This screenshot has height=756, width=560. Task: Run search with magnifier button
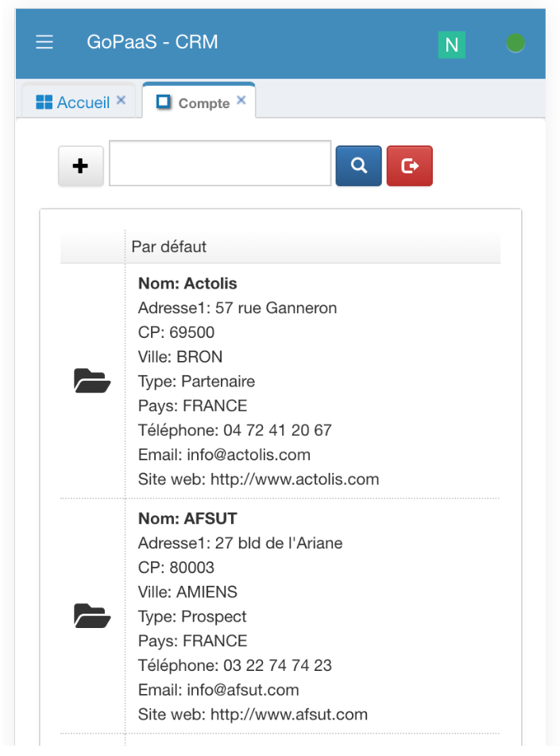pyautogui.click(x=358, y=165)
